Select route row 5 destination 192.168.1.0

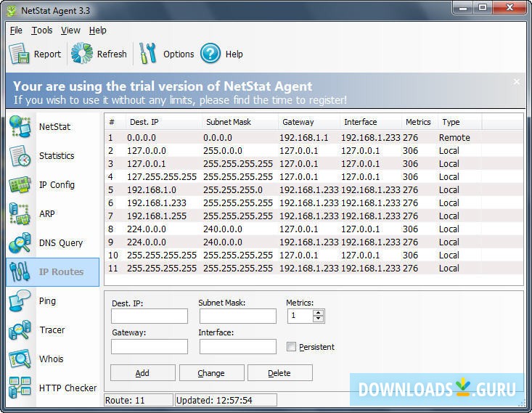314,189
